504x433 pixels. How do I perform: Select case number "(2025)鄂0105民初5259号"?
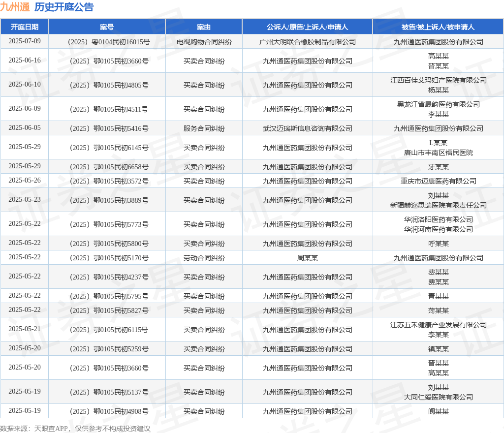[109, 349]
